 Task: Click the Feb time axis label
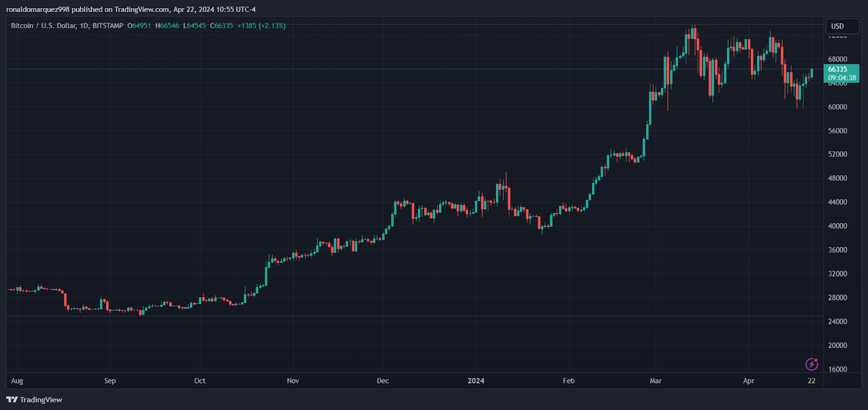(569, 381)
